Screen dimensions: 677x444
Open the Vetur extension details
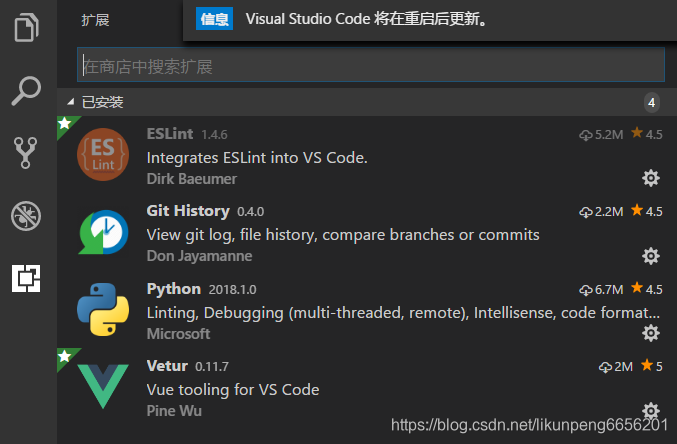pyautogui.click(x=367, y=387)
